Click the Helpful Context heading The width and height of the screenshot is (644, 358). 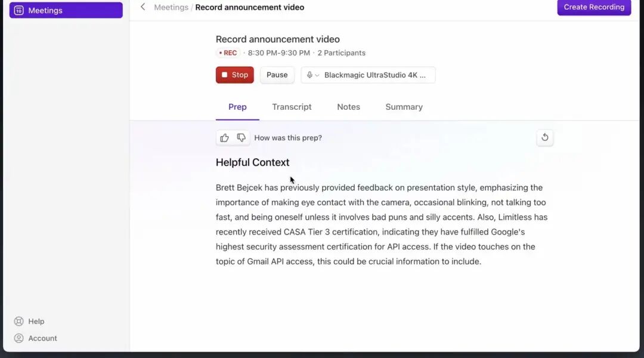[x=252, y=162]
